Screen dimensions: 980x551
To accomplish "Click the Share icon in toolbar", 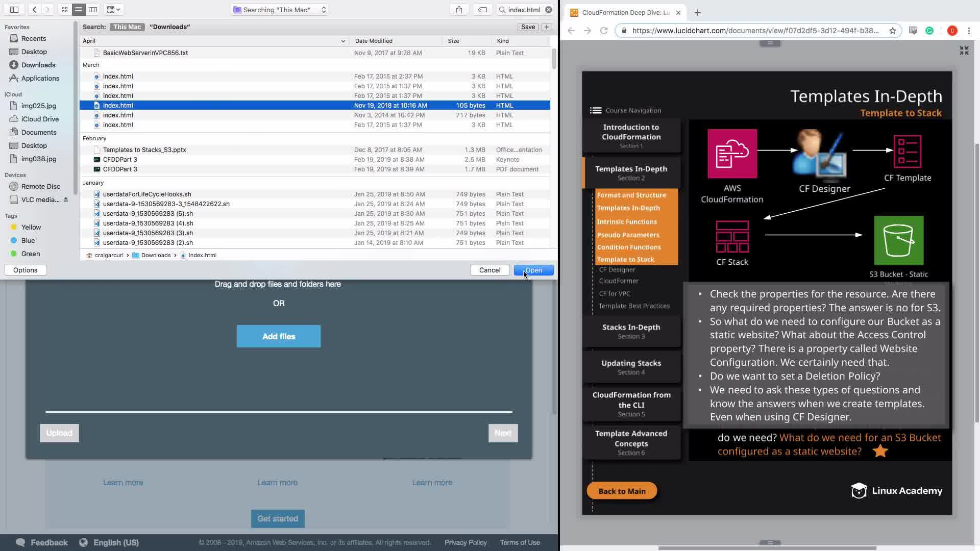I will pyautogui.click(x=459, y=9).
